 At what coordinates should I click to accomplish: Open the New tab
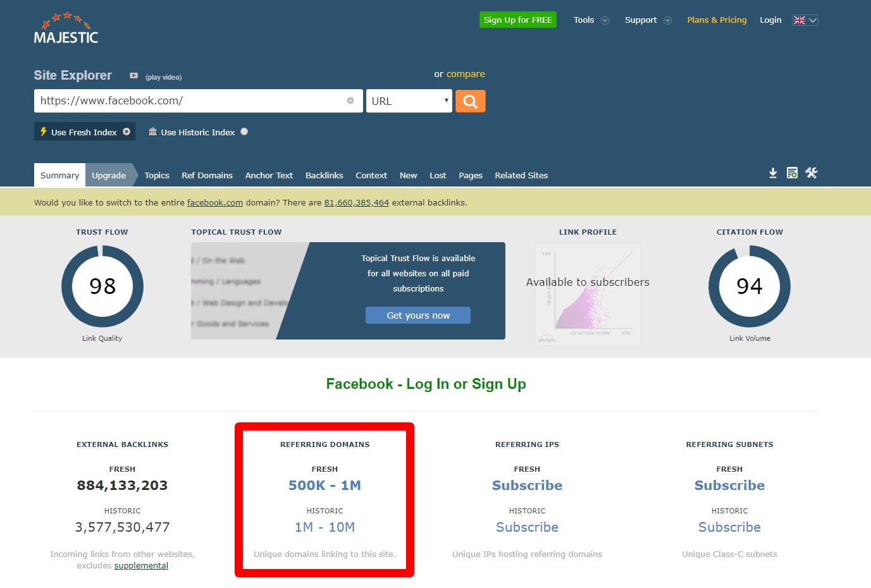click(x=408, y=175)
